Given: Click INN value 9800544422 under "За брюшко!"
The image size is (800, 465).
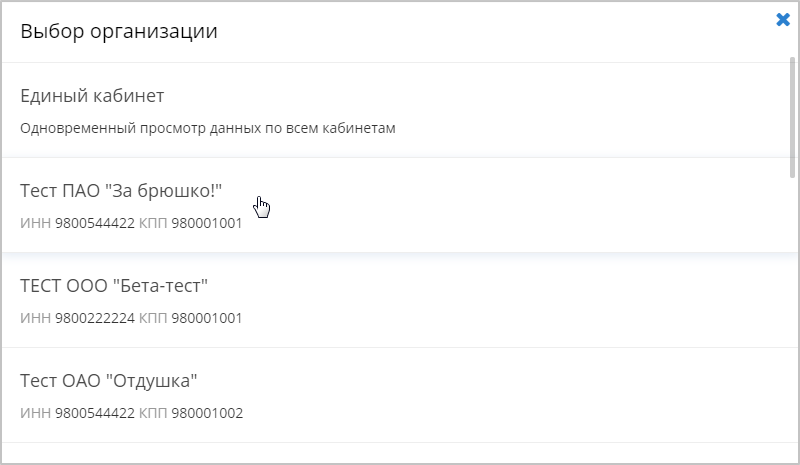Looking at the screenshot, I should (x=95, y=223).
